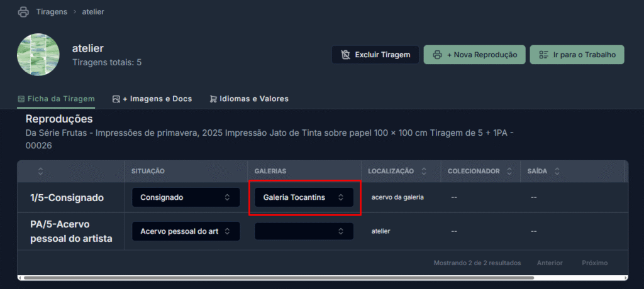Click Ir para o Trabalho button
Viewport: 644px width, 289px height.
tap(577, 55)
